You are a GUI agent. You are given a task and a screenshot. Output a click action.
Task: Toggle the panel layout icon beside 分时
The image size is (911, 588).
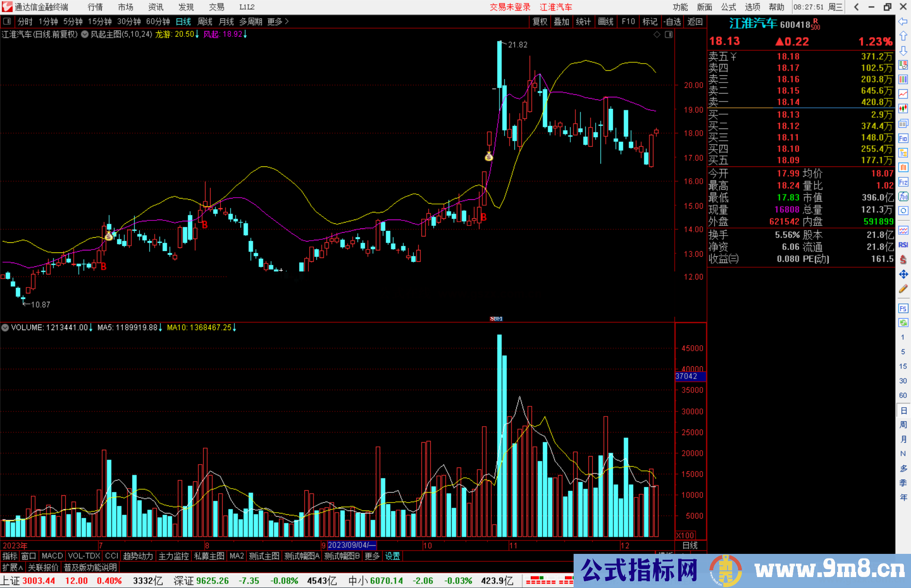click(x=7, y=21)
